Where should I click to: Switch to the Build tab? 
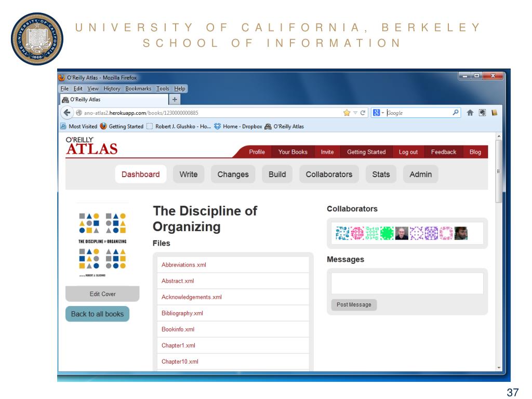click(277, 174)
